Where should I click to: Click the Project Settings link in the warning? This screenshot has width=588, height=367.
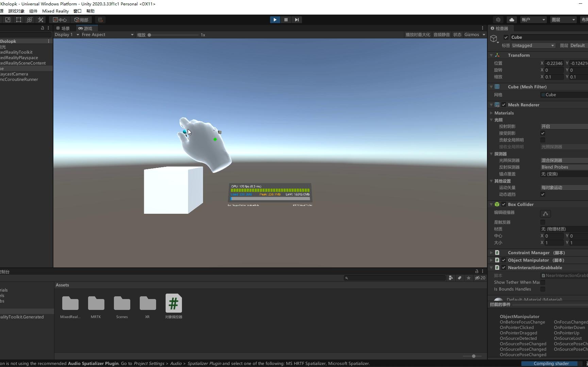click(149, 363)
